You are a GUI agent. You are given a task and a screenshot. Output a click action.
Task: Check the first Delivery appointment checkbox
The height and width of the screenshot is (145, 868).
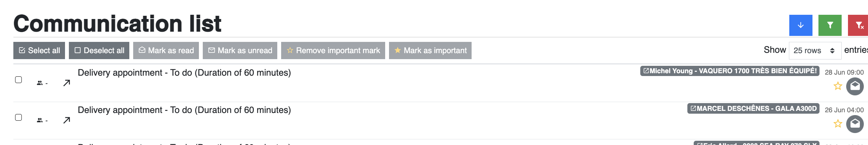coord(19,80)
